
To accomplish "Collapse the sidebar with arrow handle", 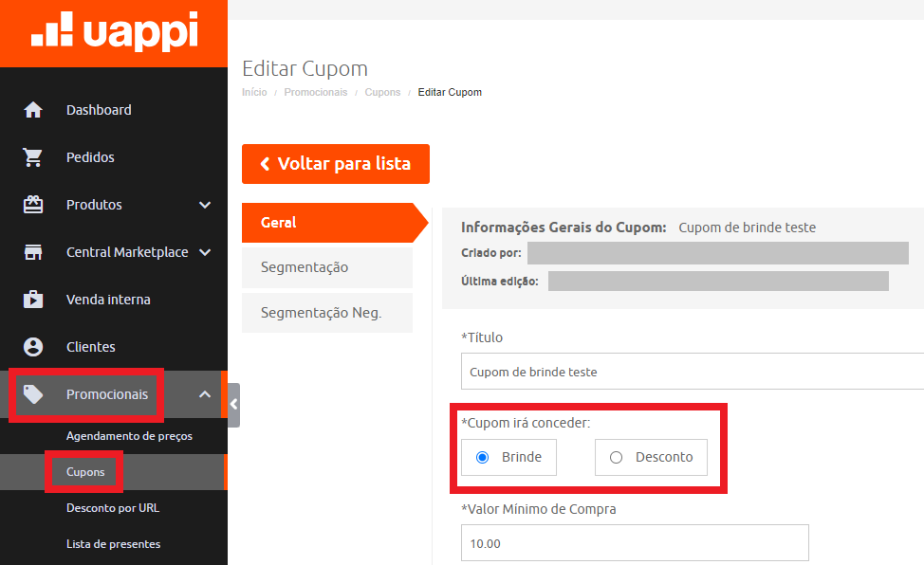I will pyautogui.click(x=234, y=405).
